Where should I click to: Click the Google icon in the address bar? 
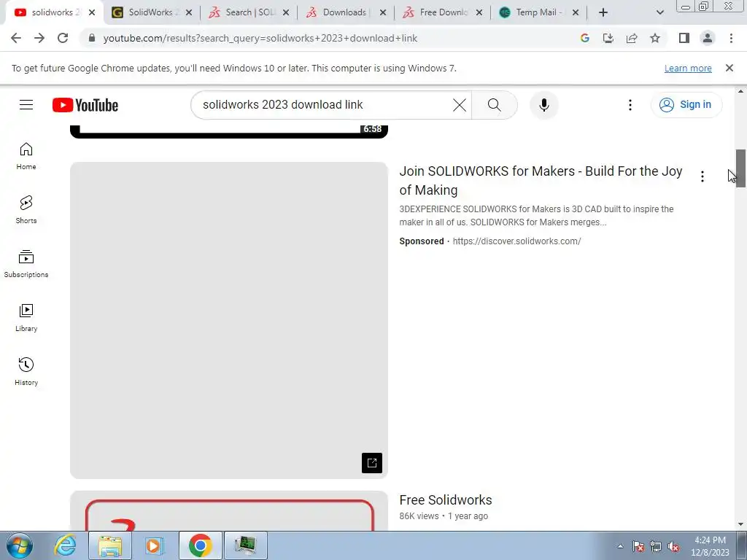[584, 38]
